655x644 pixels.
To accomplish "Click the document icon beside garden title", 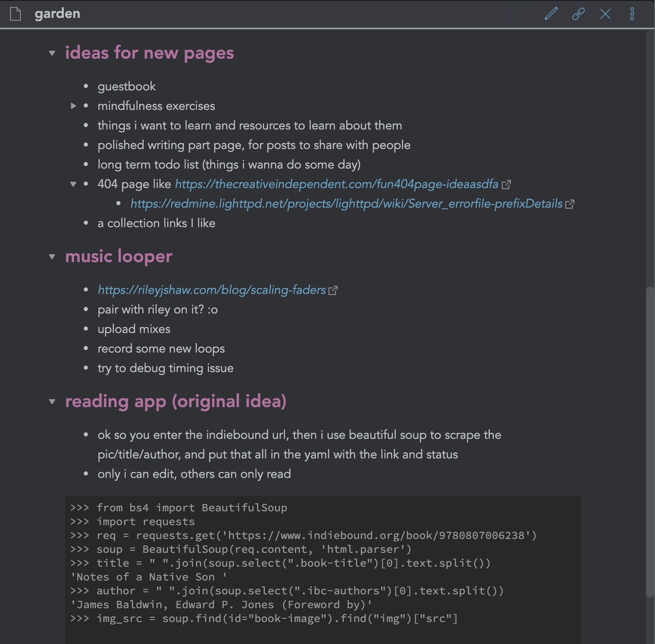I will point(15,14).
